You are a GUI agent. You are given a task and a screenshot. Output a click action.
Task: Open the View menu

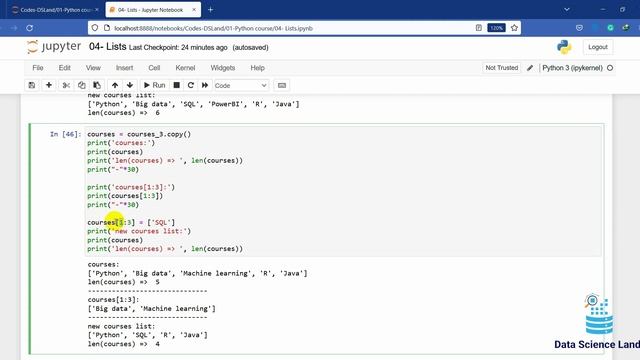pos(93,68)
